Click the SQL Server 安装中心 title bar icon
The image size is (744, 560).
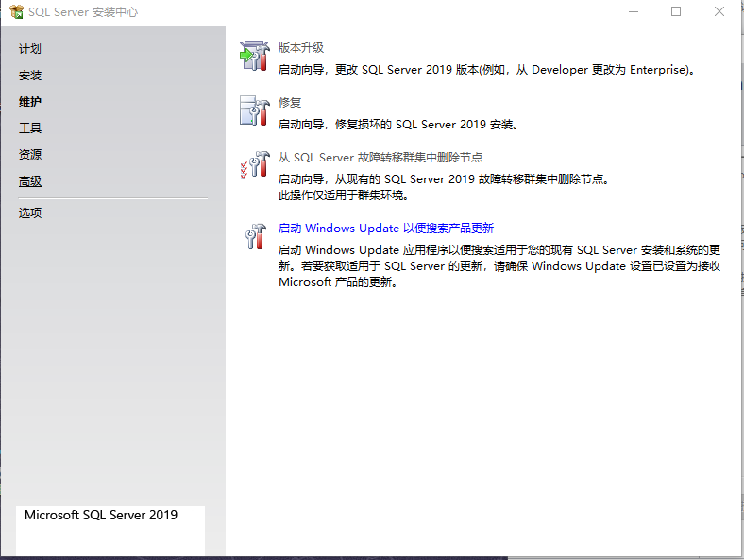click(x=16, y=12)
